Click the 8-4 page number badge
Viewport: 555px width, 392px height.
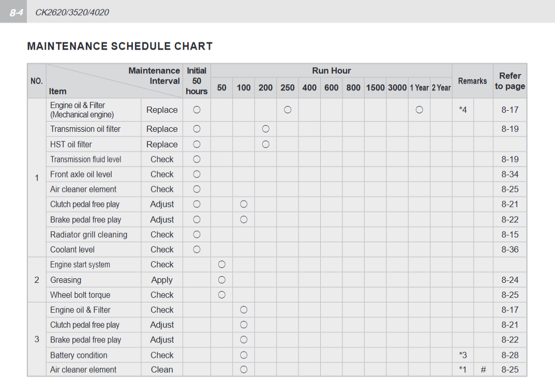[x=13, y=12]
